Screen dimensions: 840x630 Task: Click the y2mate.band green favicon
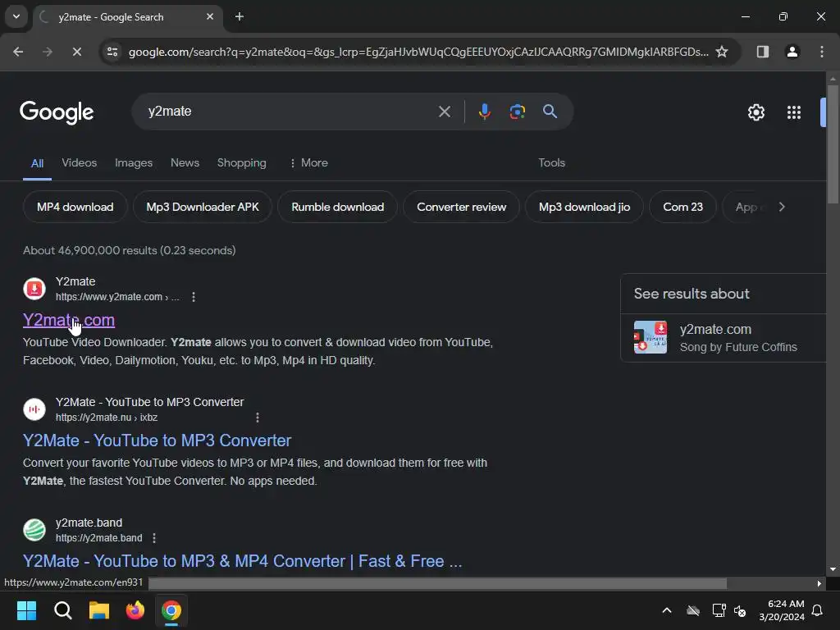pos(34,530)
